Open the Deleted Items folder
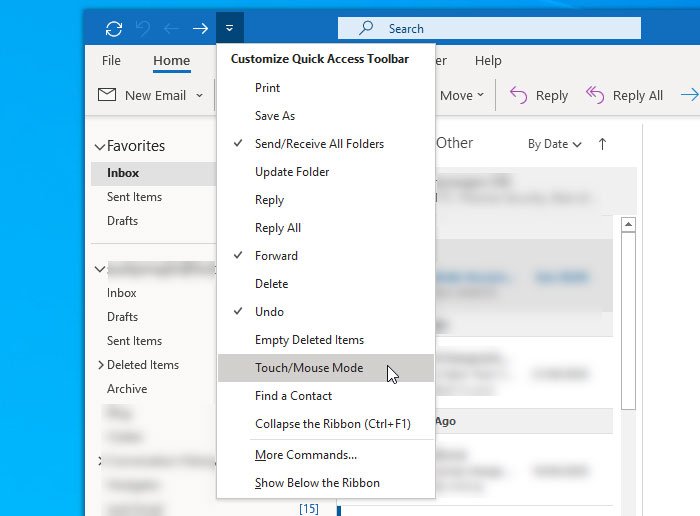700x516 pixels. (x=143, y=365)
